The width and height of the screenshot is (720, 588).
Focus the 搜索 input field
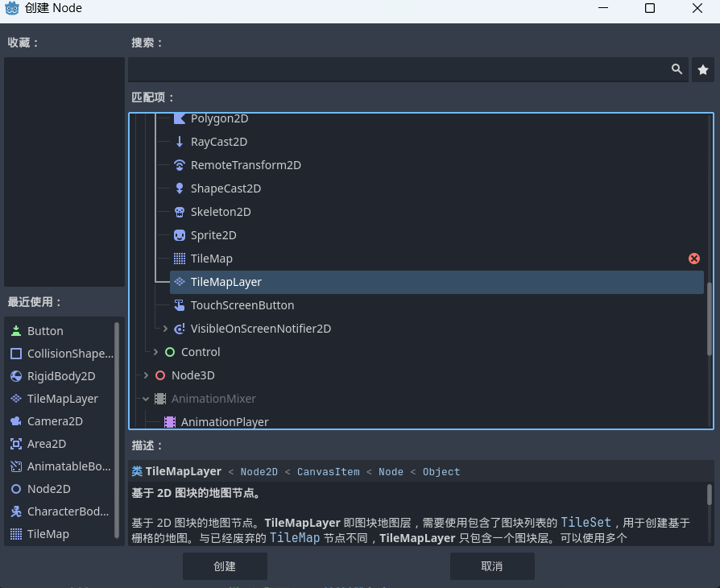[x=399, y=70]
